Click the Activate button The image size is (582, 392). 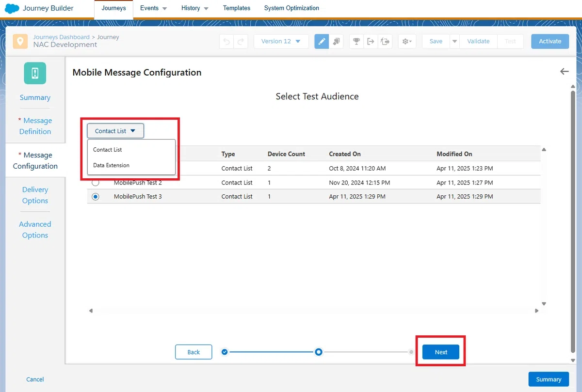550,41
